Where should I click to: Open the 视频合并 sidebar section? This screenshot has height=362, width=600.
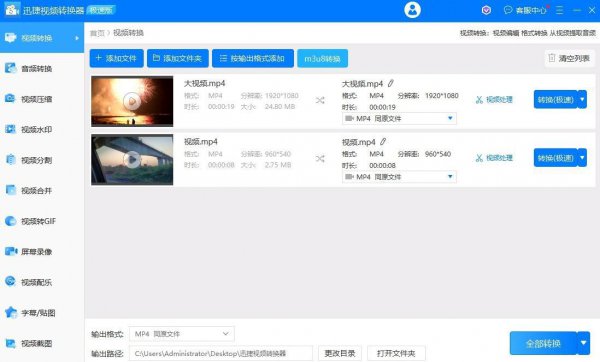42,190
